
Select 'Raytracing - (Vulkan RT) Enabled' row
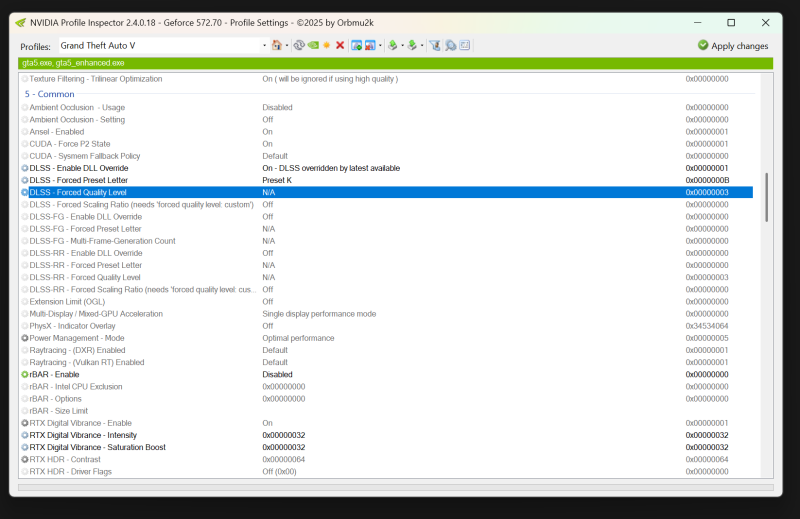coord(387,362)
